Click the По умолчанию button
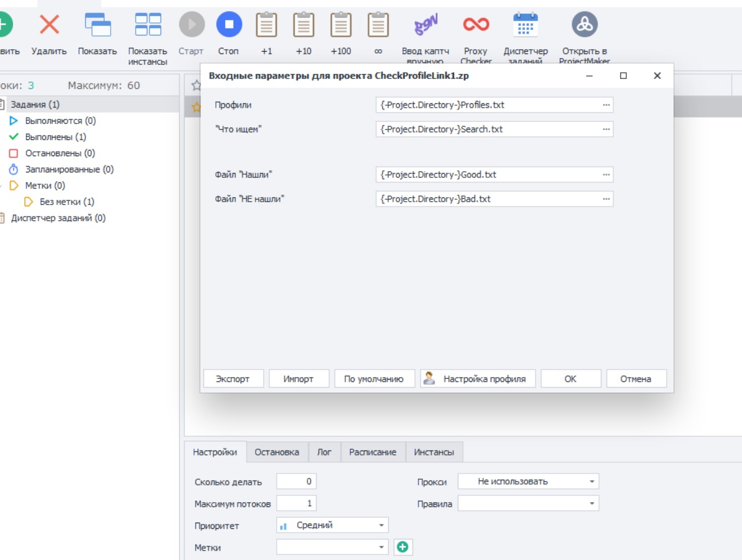 click(374, 379)
